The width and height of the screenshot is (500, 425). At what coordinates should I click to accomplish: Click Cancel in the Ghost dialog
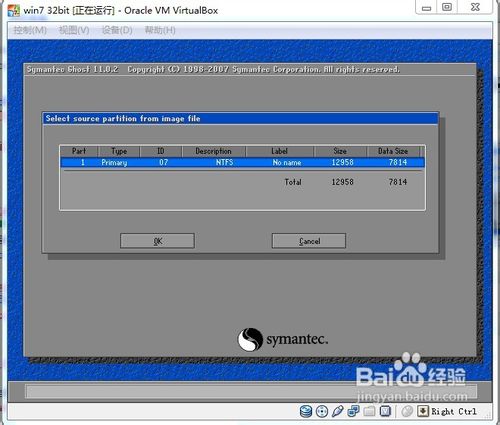[309, 241]
